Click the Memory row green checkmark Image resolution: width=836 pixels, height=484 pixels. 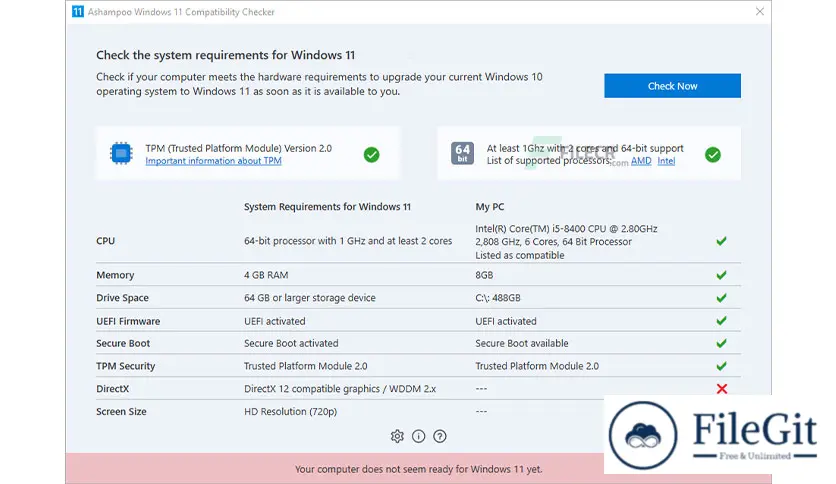[721, 275]
